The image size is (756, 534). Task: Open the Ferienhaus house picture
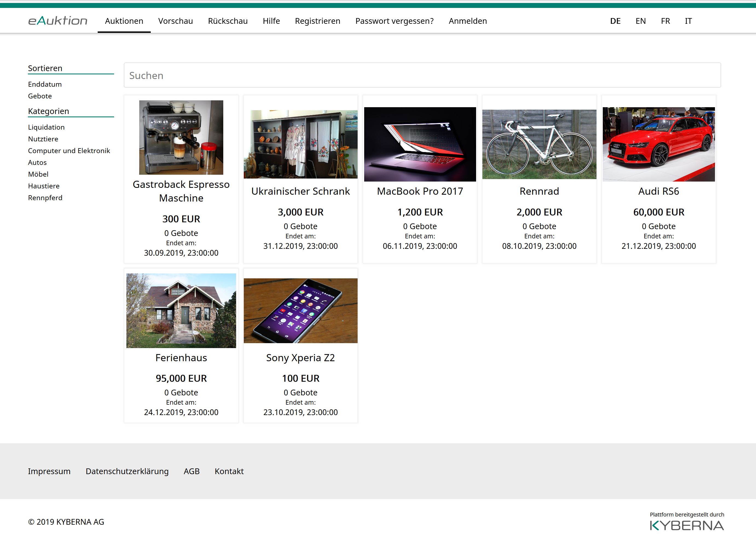tap(181, 311)
